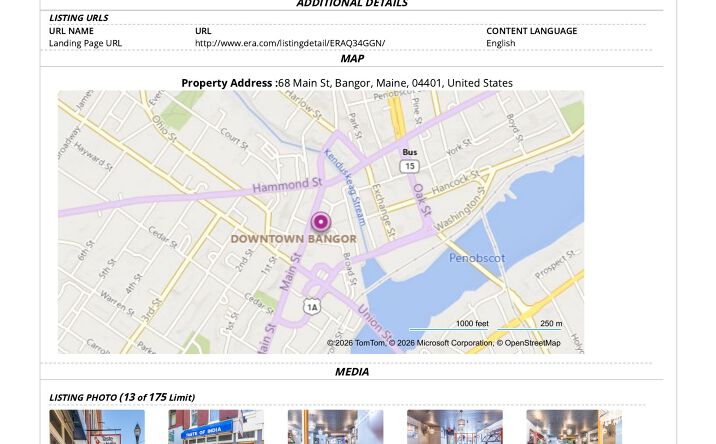Click the Washington St label
This screenshot has width=716, height=444.
(459, 208)
